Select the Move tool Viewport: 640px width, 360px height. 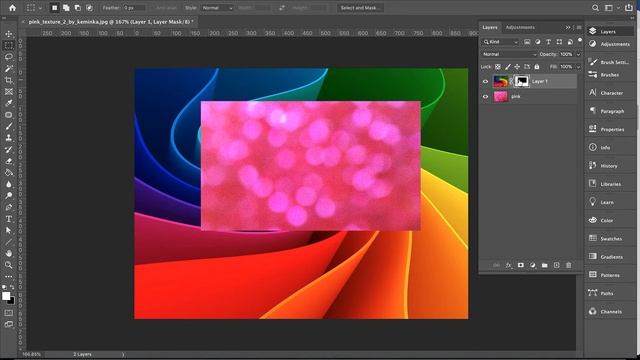pos(9,34)
